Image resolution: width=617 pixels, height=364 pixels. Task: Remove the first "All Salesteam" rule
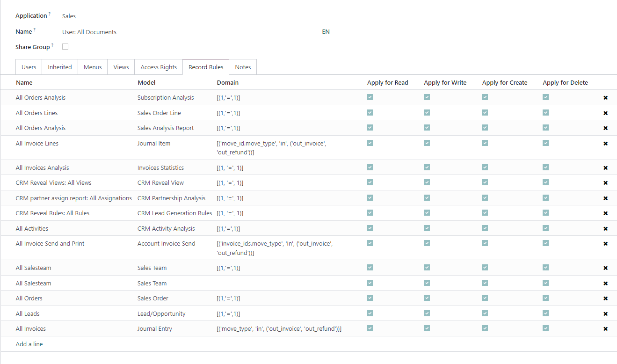(605, 267)
